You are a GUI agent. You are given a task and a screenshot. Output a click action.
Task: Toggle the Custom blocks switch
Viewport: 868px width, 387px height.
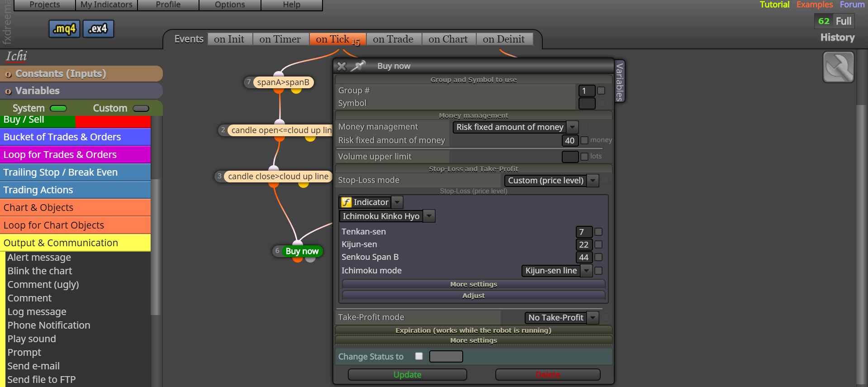(141, 109)
